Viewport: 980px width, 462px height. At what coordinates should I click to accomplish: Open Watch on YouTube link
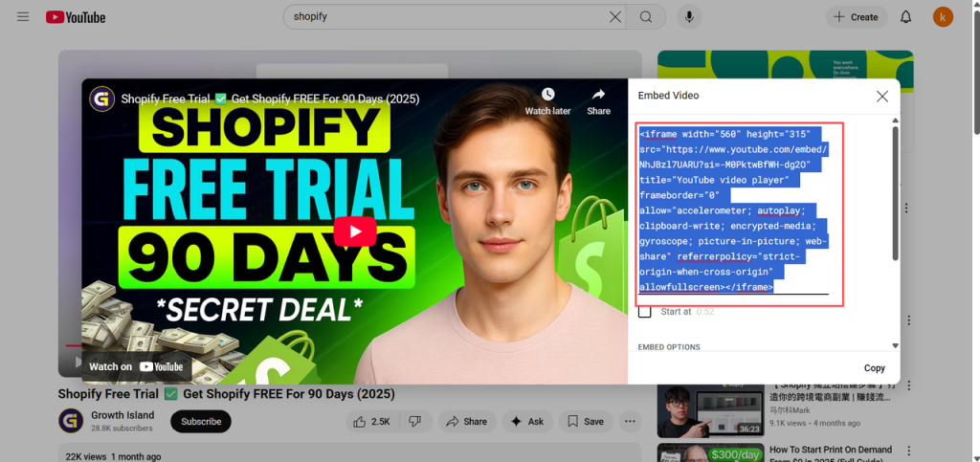pos(136,366)
